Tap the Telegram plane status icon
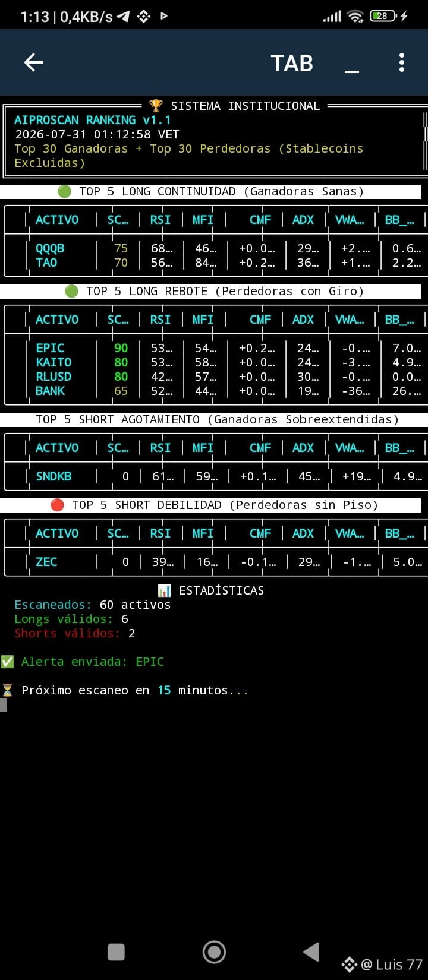Image resolution: width=428 pixels, height=980 pixels. click(x=123, y=17)
